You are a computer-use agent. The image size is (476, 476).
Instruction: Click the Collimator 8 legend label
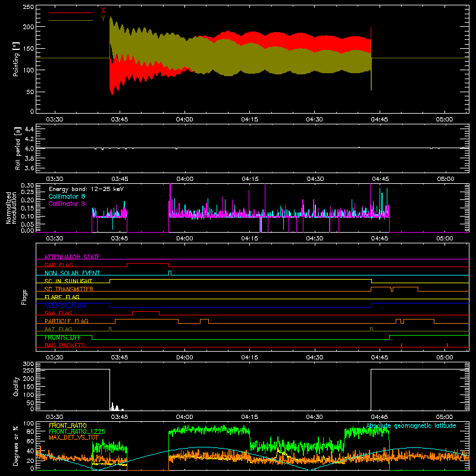(67, 196)
